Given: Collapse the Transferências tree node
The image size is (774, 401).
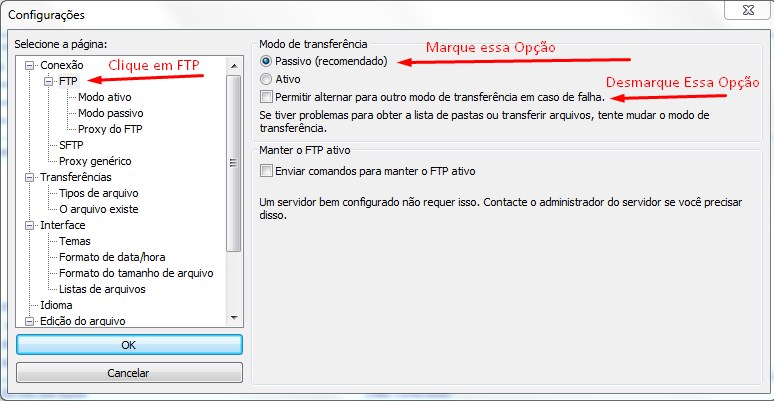Looking at the screenshot, I should pos(30,177).
